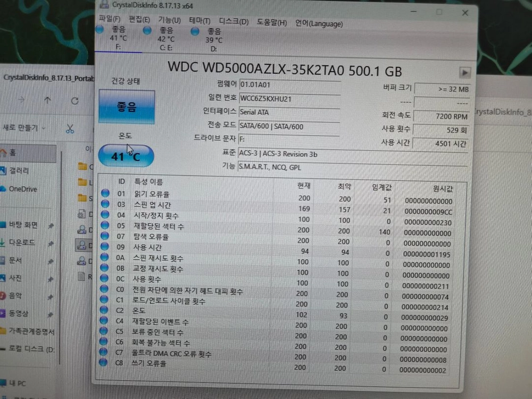Click the next disk arrow button
Image resolution: width=532 pixels, height=399 pixels.
coord(464,72)
